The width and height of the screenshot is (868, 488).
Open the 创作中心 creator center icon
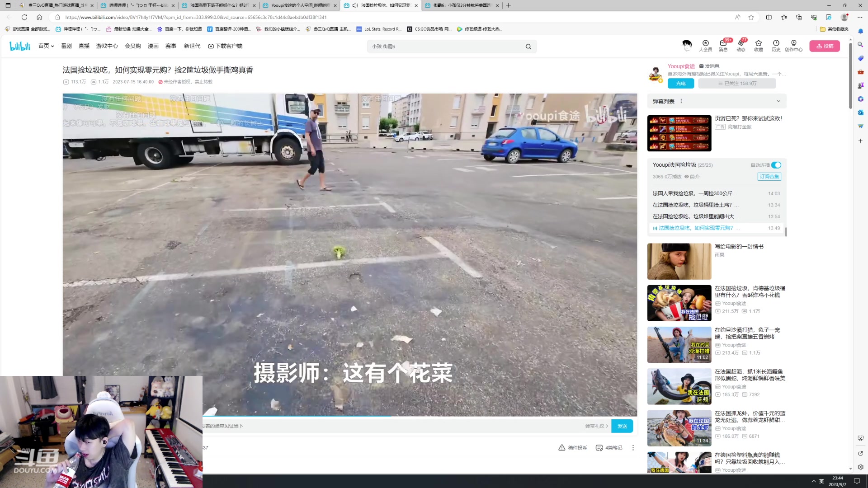point(793,46)
